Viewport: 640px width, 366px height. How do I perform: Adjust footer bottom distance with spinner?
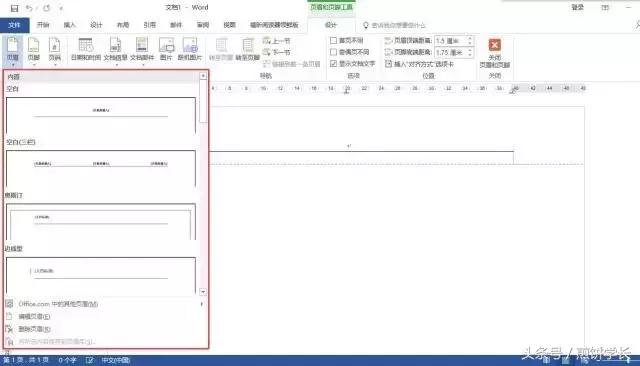pos(470,53)
